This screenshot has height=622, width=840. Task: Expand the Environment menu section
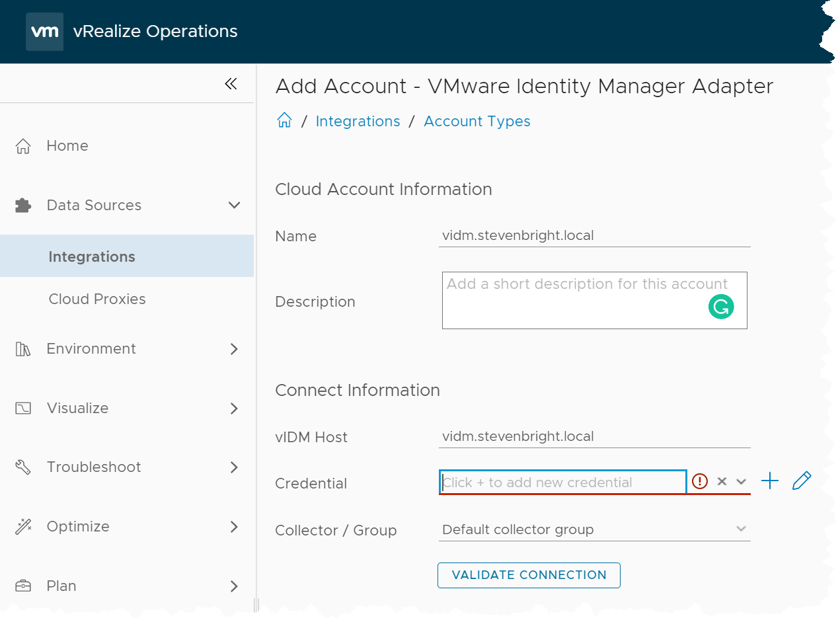click(x=234, y=349)
